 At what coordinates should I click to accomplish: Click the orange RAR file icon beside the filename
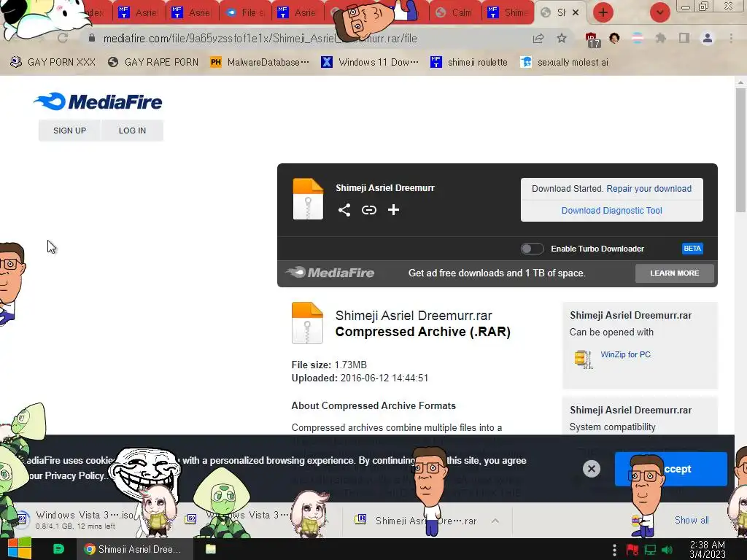click(x=307, y=323)
